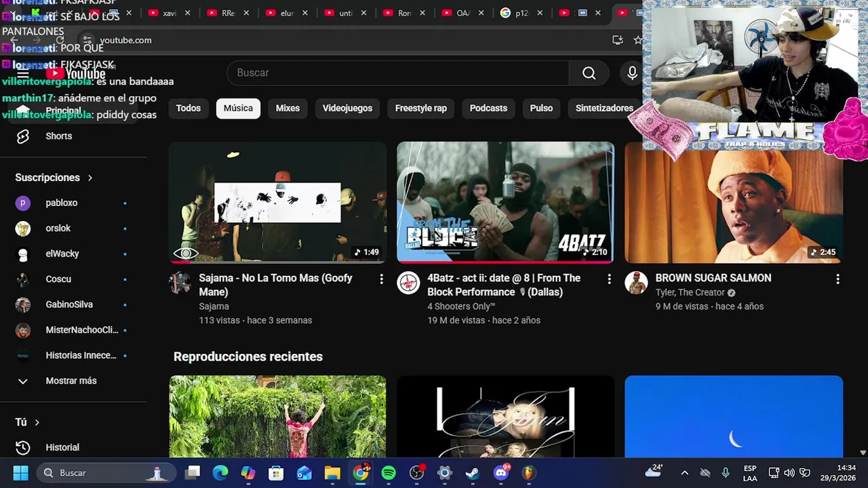
Task: Open BROWN SUGAR SALMON video title
Action: [x=713, y=278]
